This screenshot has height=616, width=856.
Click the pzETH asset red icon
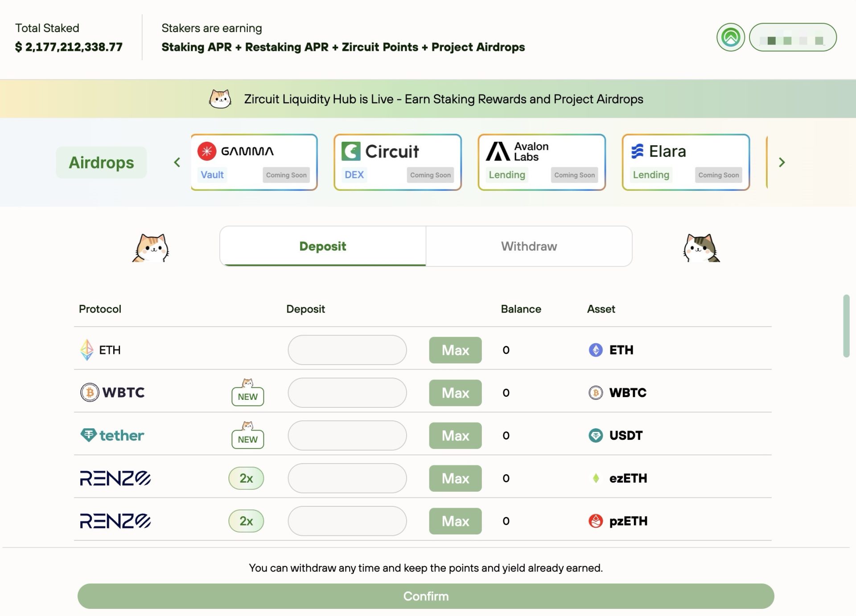(596, 521)
